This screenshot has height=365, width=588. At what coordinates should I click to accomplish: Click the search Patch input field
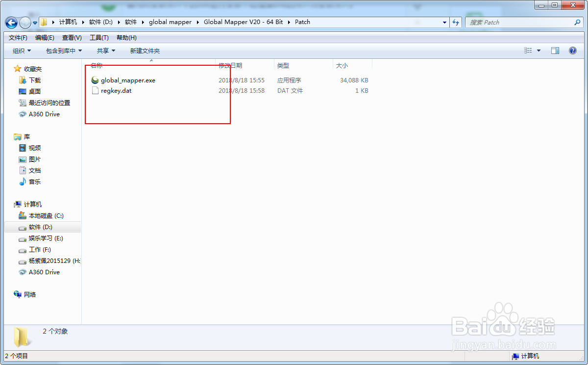click(x=519, y=23)
